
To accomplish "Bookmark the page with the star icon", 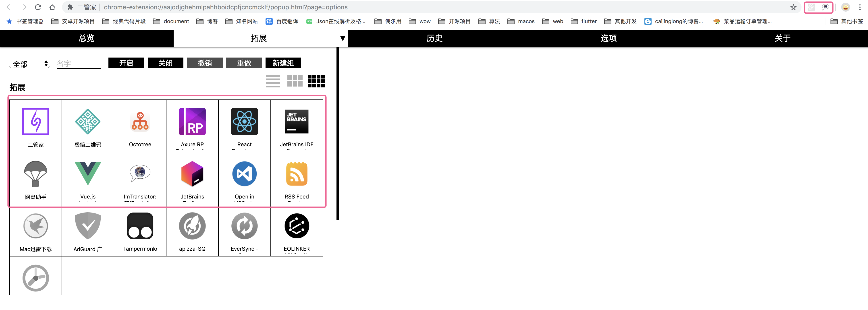I will pos(794,7).
